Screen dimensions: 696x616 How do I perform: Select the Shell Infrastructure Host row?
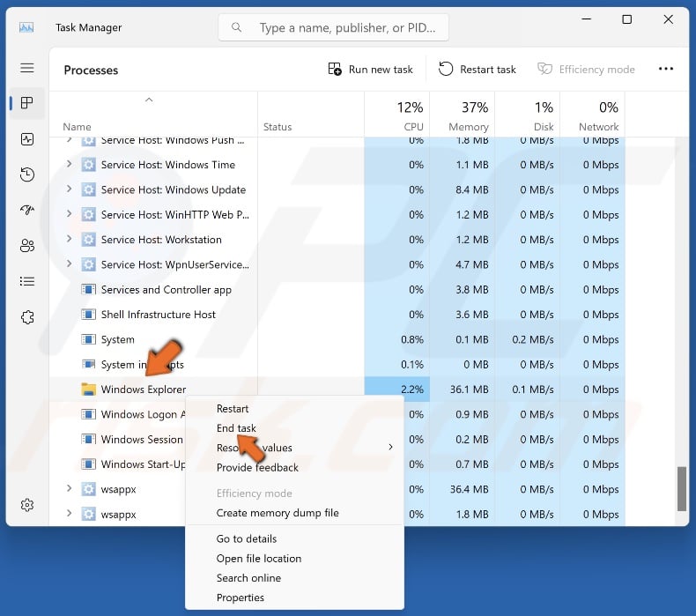click(337, 315)
